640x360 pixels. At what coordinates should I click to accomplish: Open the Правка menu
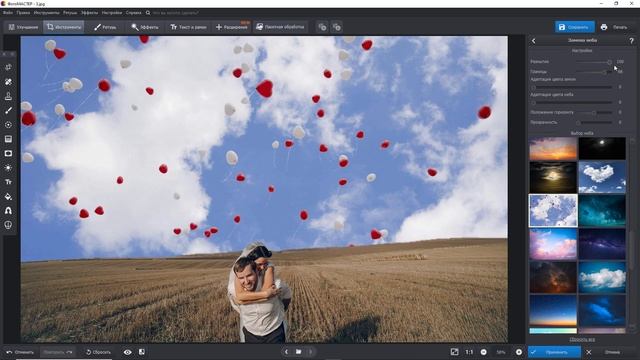pos(23,13)
